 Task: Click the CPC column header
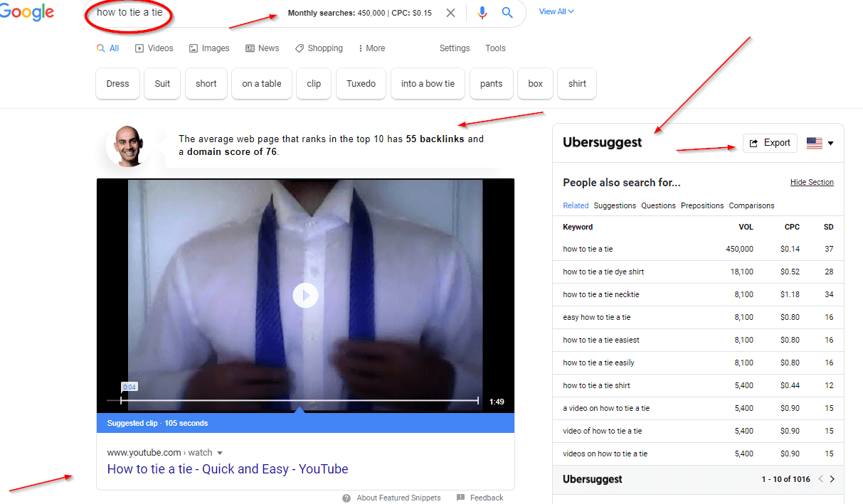[792, 227]
